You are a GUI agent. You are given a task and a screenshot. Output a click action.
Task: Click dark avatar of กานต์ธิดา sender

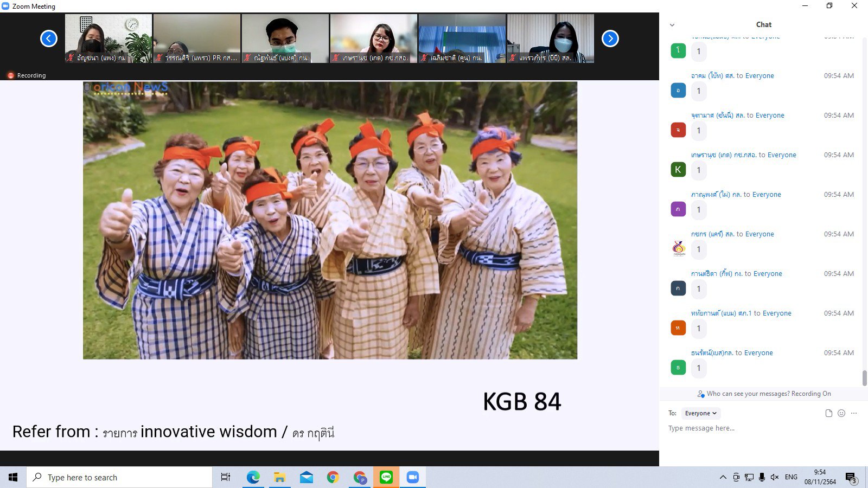[x=678, y=288]
